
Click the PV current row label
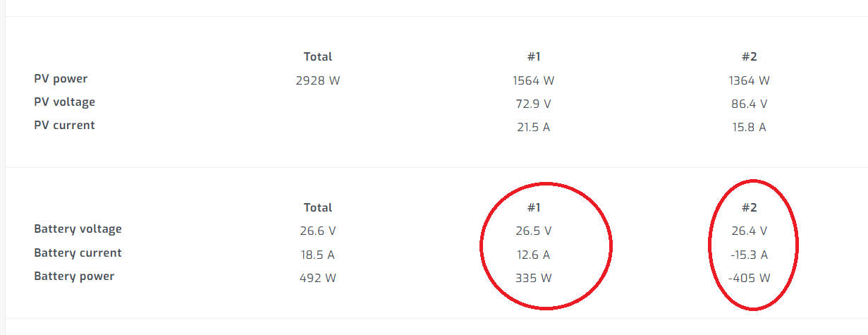64,126
